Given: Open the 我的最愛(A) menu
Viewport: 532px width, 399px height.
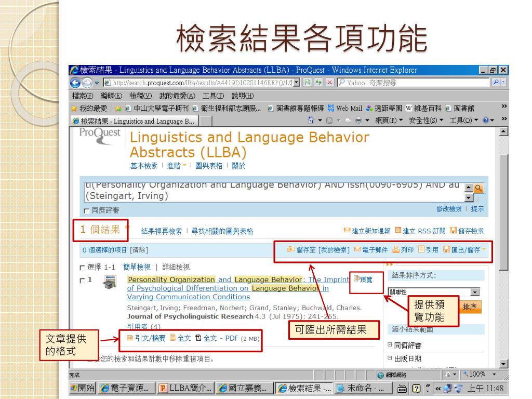Looking at the screenshot, I should (x=177, y=96).
